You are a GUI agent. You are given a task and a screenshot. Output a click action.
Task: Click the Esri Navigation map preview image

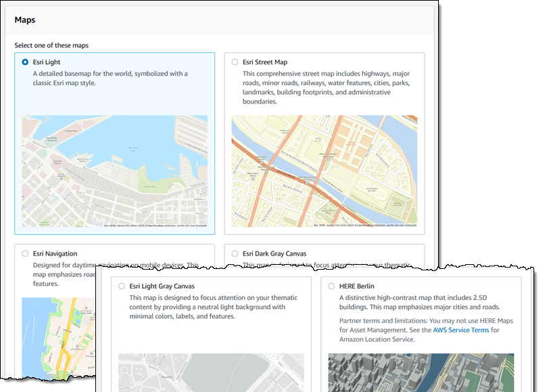(x=58, y=338)
